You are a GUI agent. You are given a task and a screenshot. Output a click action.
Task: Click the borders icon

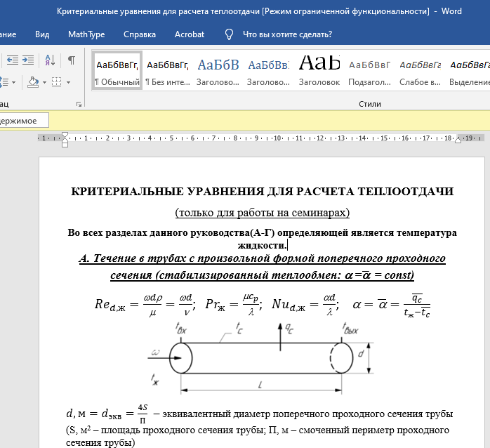(58, 83)
